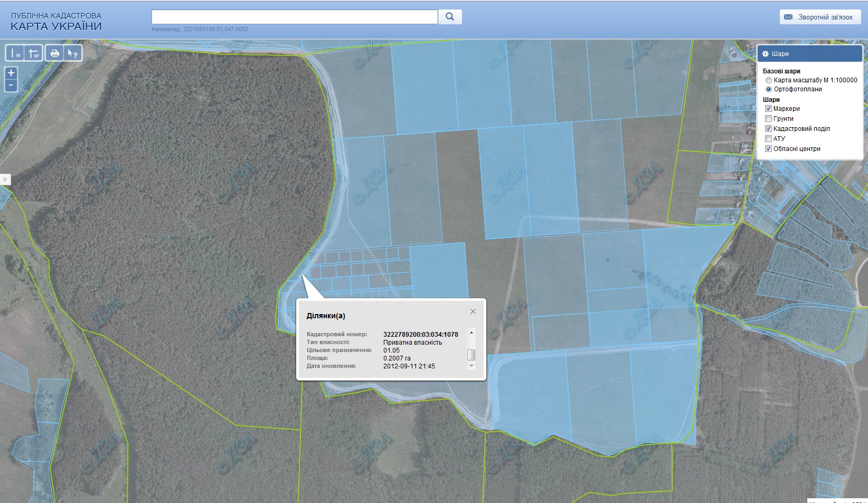This screenshot has width=868, height=503.
Task: Zoom in with the plus button
Action: [x=11, y=73]
